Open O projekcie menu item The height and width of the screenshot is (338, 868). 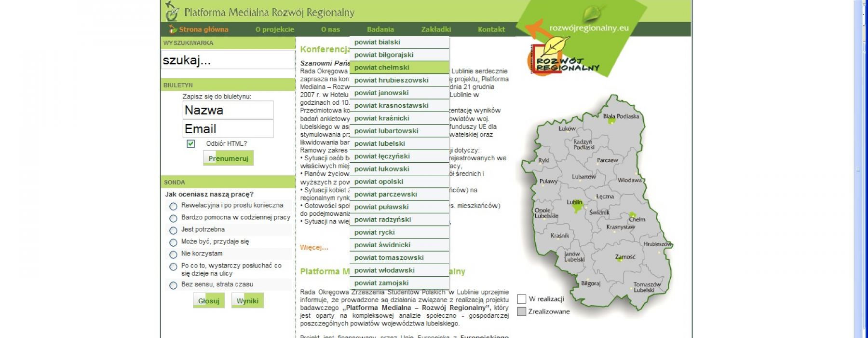[x=275, y=29]
